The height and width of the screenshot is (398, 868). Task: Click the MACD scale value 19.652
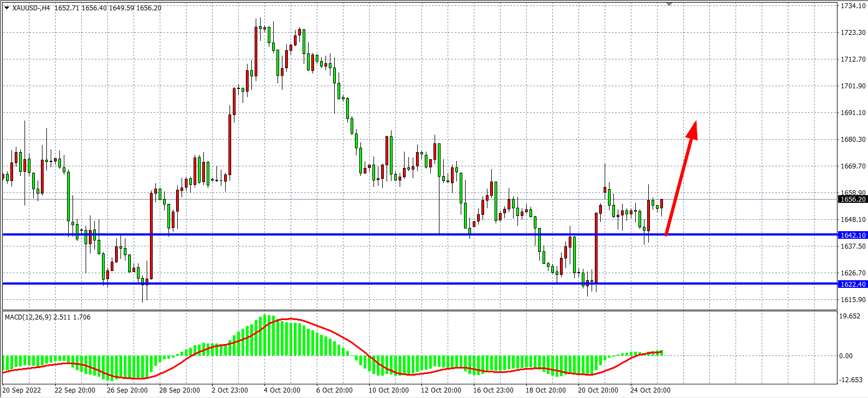point(850,316)
